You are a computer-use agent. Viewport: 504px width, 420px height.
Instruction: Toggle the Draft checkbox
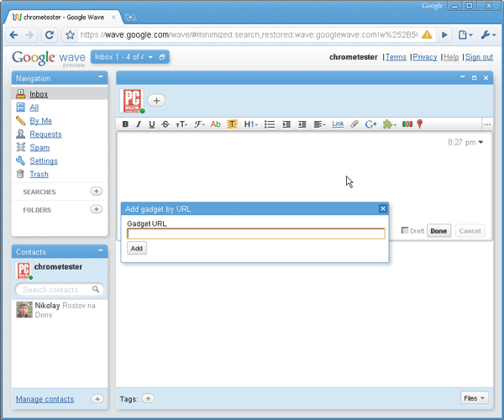pyautogui.click(x=405, y=230)
